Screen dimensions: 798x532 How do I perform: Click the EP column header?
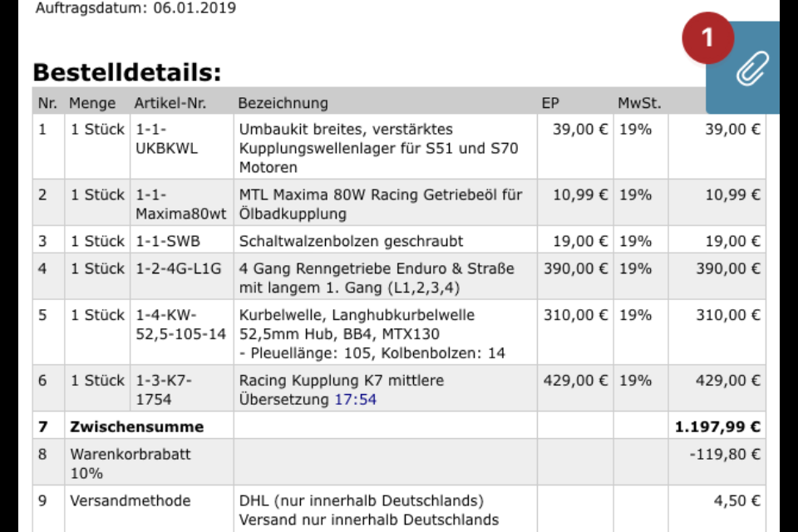550,103
